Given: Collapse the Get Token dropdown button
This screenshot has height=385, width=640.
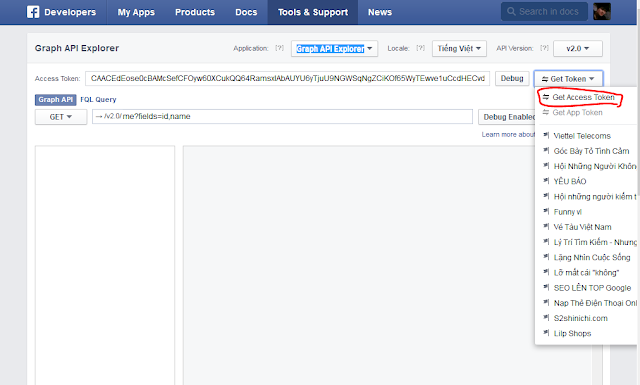Looking at the screenshot, I should coord(568,79).
